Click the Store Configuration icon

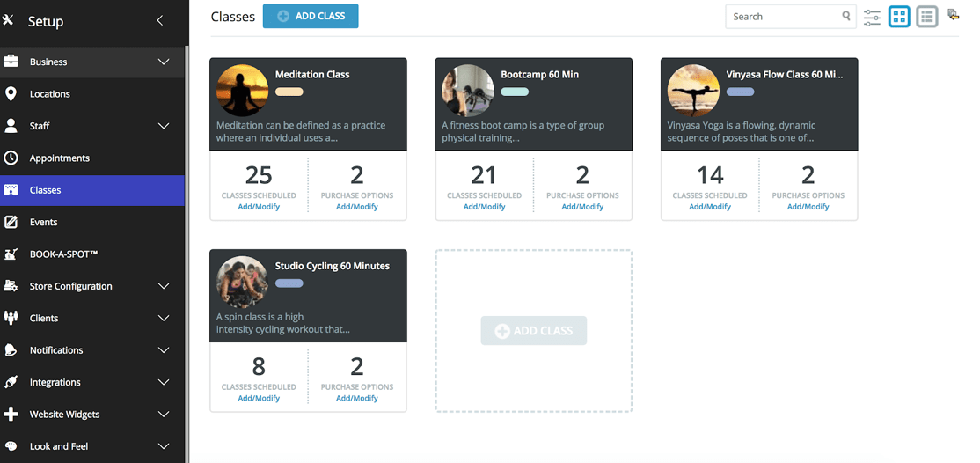pyautogui.click(x=11, y=286)
